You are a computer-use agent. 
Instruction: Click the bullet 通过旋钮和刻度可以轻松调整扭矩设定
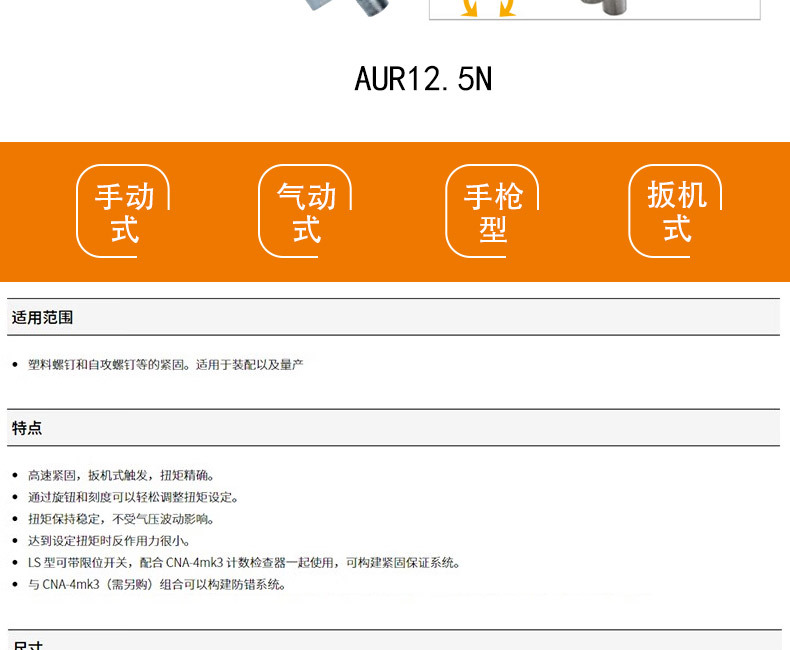(x=134, y=497)
